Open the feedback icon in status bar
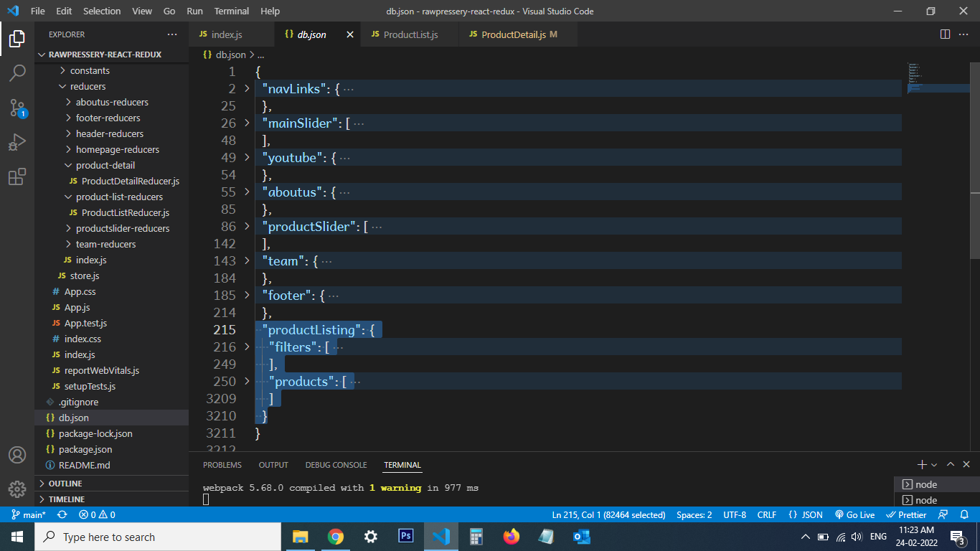Image resolution: width=980 pixels, height=551 pixels. tap(943, 515)
